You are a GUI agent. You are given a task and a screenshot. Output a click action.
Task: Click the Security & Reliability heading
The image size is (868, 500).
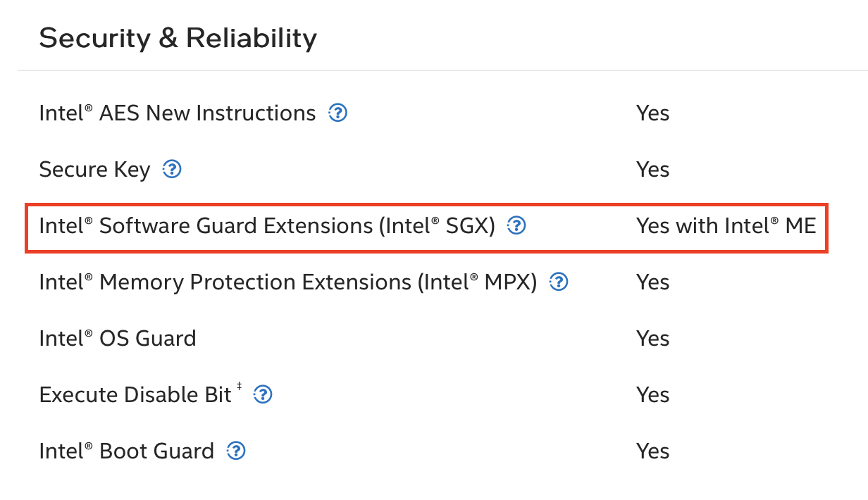tap(178, 38)
